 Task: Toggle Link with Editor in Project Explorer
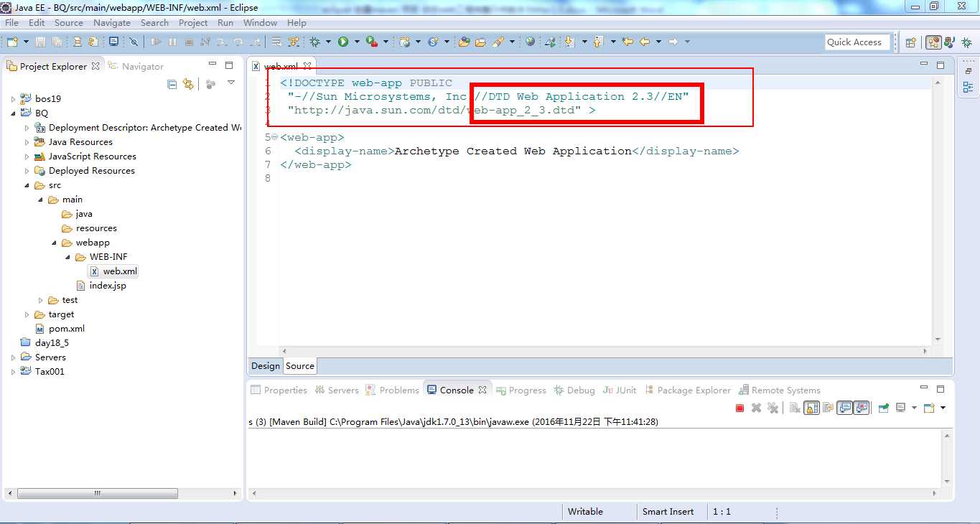coord(188,84)
